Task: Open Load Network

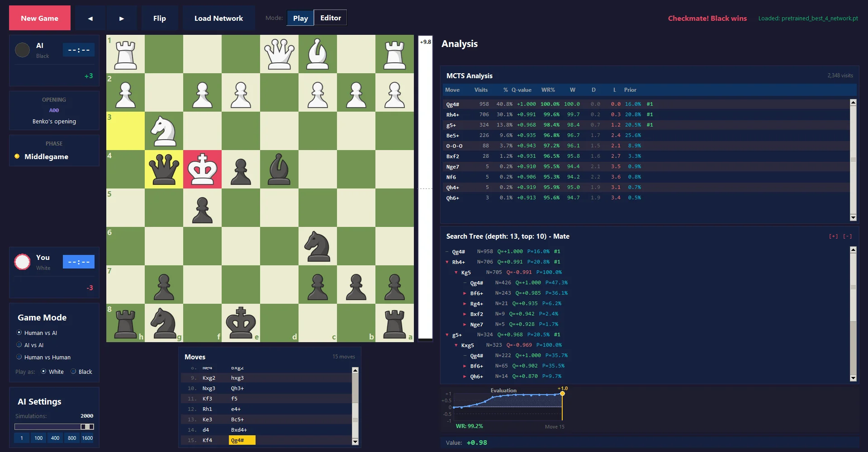Action: click(x=218, y=18)
